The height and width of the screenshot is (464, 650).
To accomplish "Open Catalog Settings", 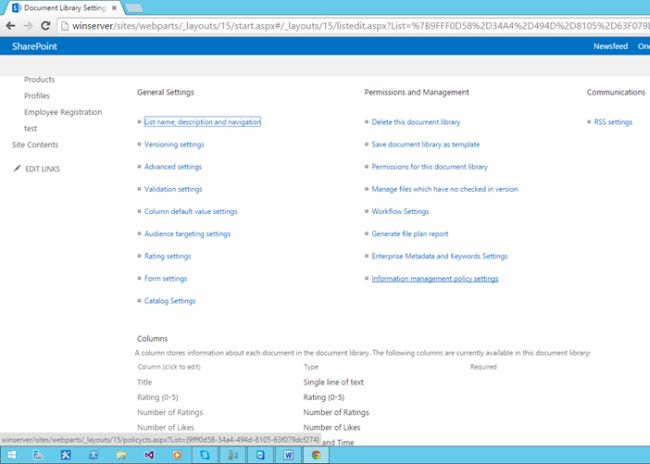I will tap(170, 301).
